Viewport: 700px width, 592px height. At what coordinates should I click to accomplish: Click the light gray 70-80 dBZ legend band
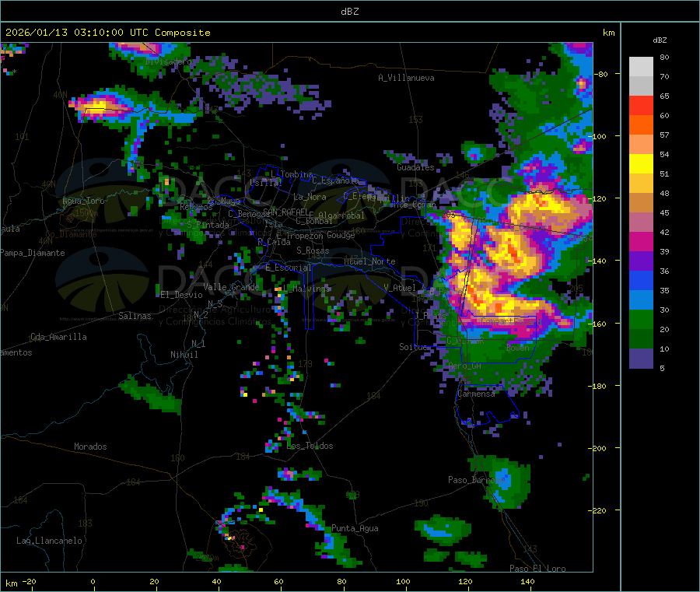pyautogui.click(x=641, y=67)
